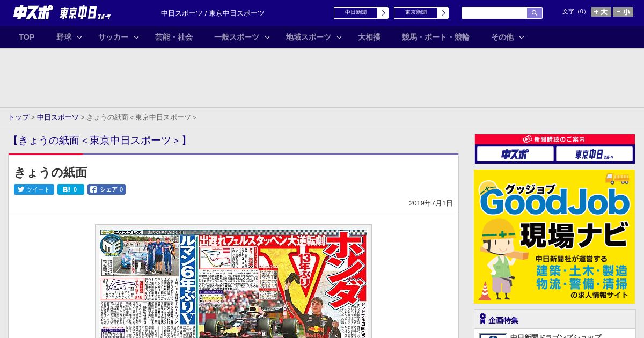Viewport: 644px width, 338px height.
Task: Open the 芸能・社会 navigation item
Action: point(174,37)
